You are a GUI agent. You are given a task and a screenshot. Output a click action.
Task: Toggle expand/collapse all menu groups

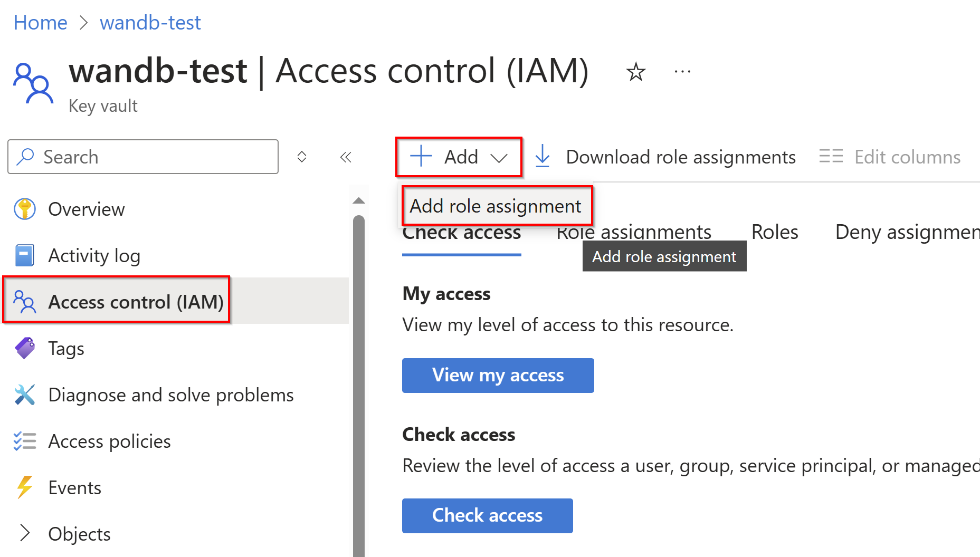302,157
